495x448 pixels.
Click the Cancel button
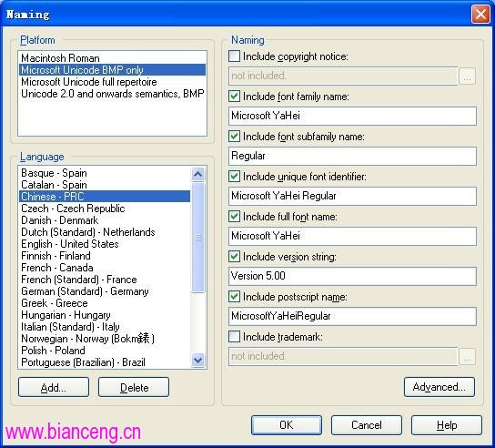[367, 425]
